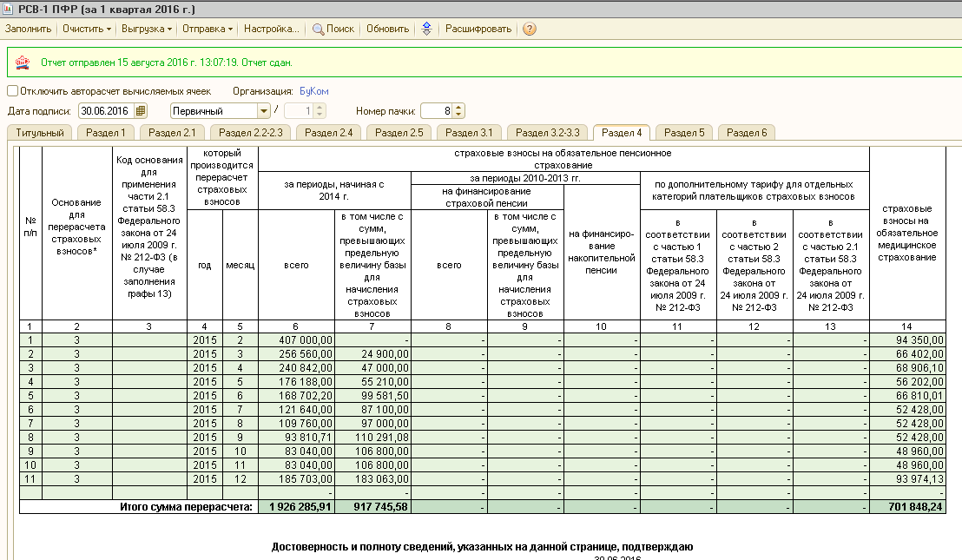Click the Дата подписи date field
Screen dimensions: 962x560
point(108,111)
